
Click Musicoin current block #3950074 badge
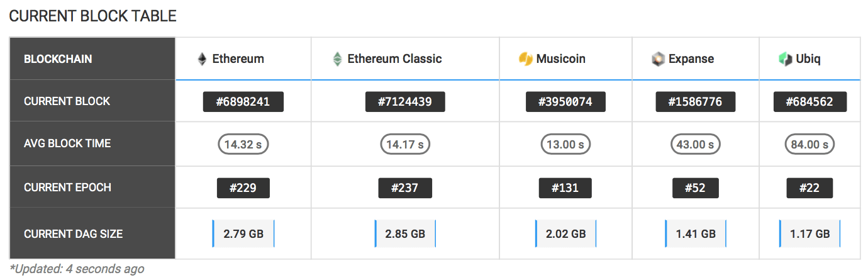pyautogui.click(x=565, y=101)
